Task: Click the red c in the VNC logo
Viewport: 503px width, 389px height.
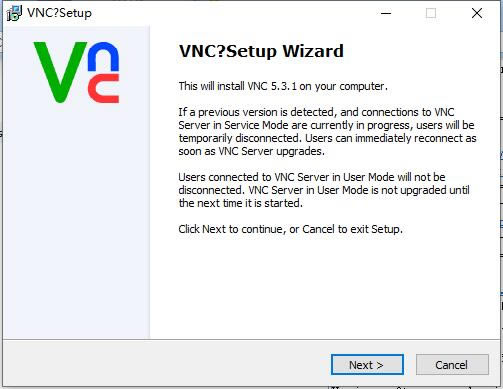Action: tap(104, 88)
